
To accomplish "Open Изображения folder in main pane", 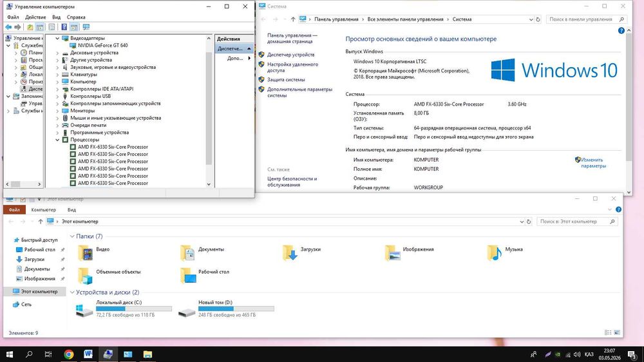I will [409, 252].
